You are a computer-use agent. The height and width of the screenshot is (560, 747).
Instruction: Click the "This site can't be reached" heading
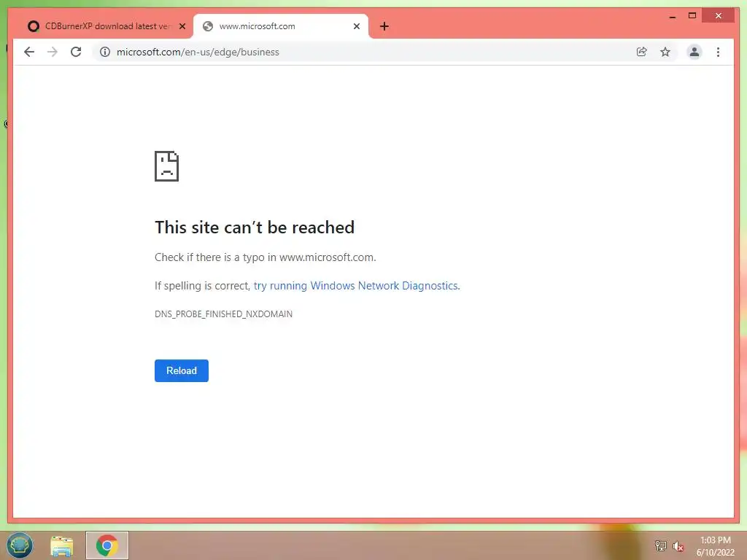[255, 227]
